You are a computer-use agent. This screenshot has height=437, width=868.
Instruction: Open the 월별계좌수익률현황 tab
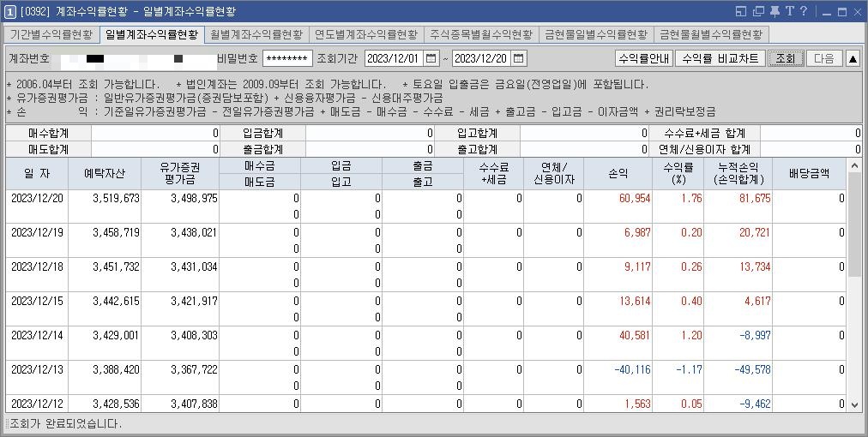click(256, 33)
